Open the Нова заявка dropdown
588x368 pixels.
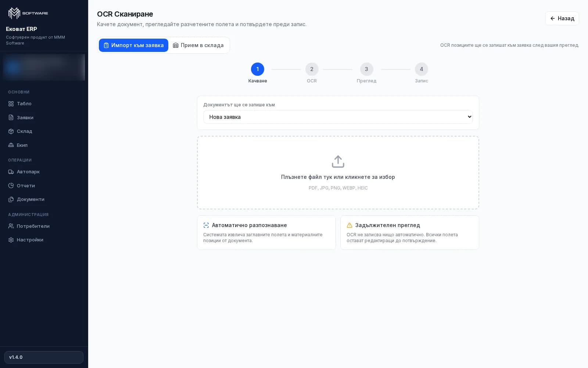[338, 117]
